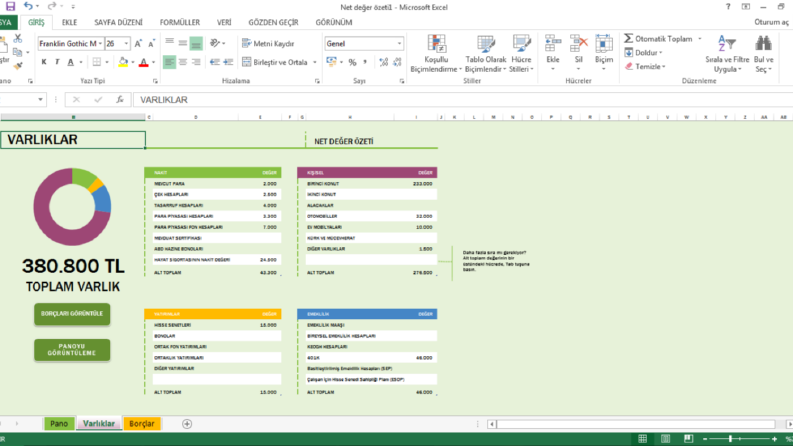
Task: Adjust the zoom slider handle
Action: point(730,439)
